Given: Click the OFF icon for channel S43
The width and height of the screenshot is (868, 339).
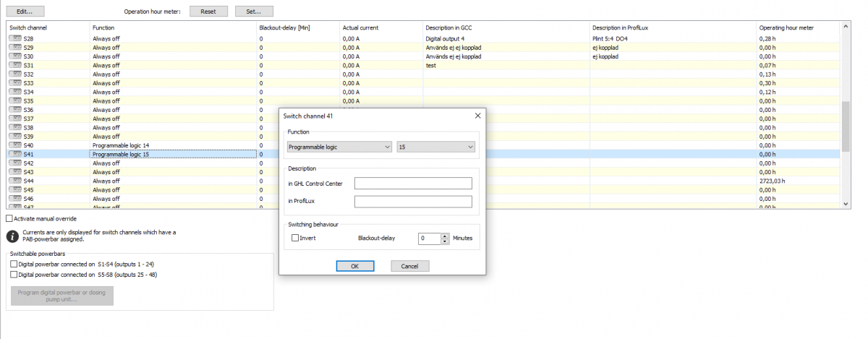Looking at the screenshot, I should [15, 172].
